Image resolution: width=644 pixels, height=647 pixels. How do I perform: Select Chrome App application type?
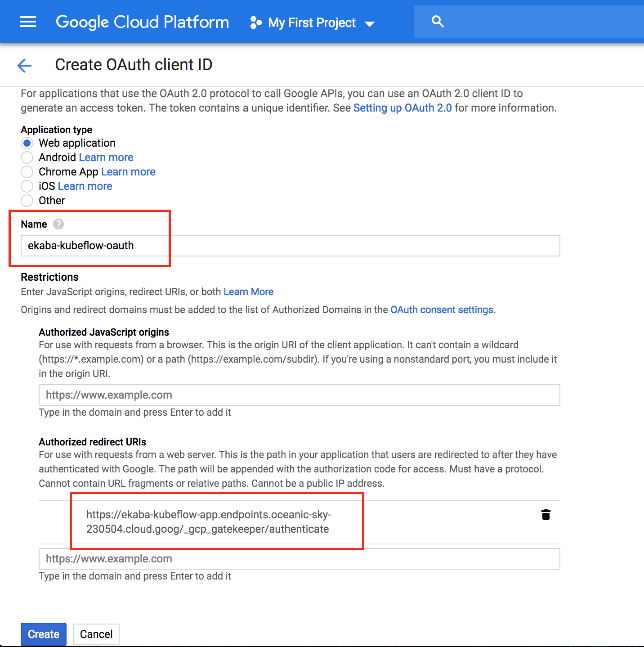(x=27, y=172)
